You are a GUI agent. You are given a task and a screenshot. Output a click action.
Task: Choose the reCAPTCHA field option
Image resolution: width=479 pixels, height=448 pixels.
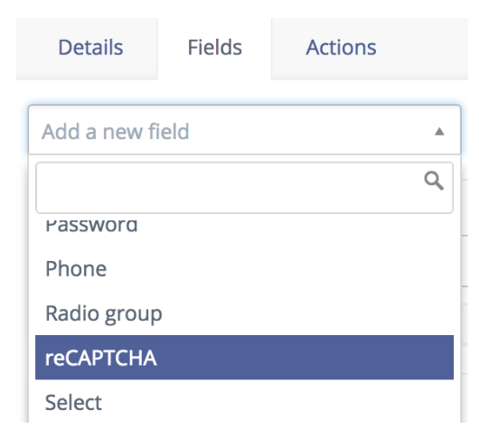point(244,358)
